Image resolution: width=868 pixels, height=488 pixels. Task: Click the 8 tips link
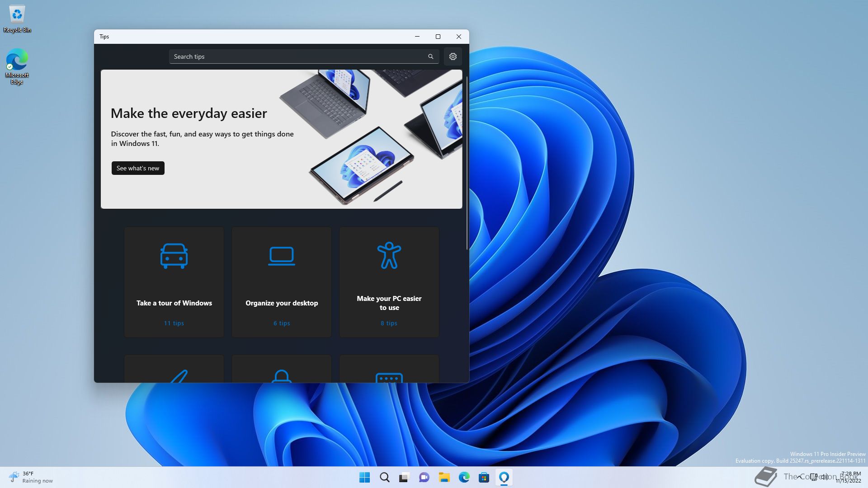point(389,323)
